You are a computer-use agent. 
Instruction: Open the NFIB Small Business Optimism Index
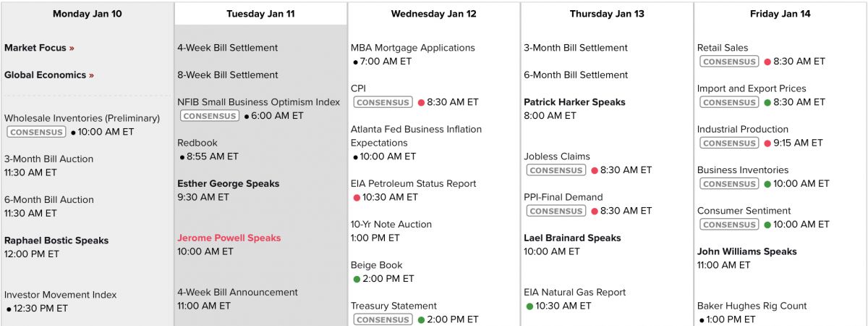tap(258, 102)
